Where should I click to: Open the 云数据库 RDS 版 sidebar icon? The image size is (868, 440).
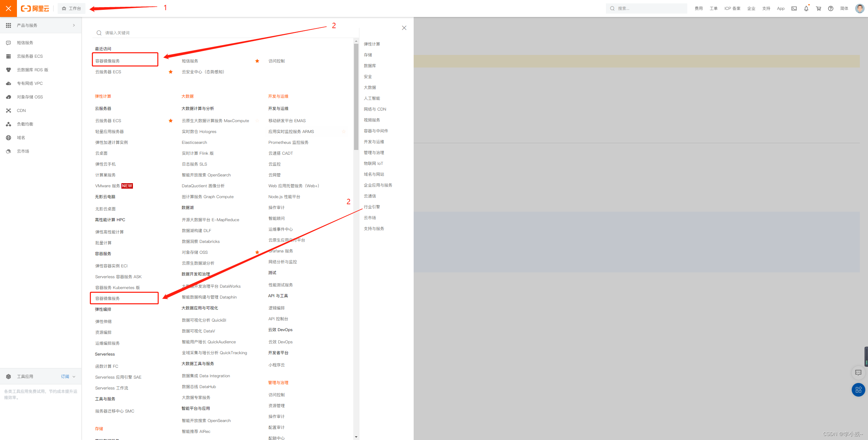(8, 70)
